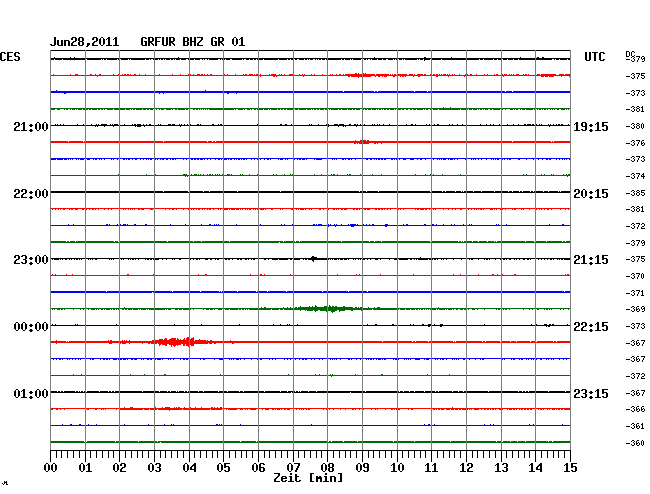
Task: Click the DC offset value -360
Action: pyautogui.click(x=635, y=443)
